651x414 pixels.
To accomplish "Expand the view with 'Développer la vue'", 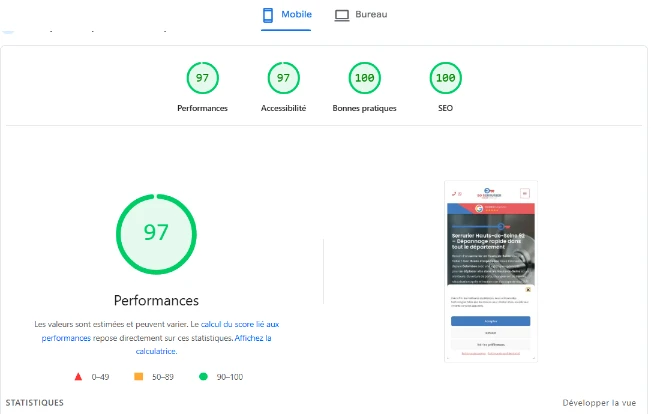I will [x=598, y=403].
